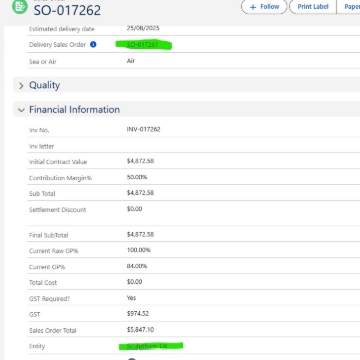Click the Sub Total amount $4,872.58
360x360 pixels.
[140, 193]
